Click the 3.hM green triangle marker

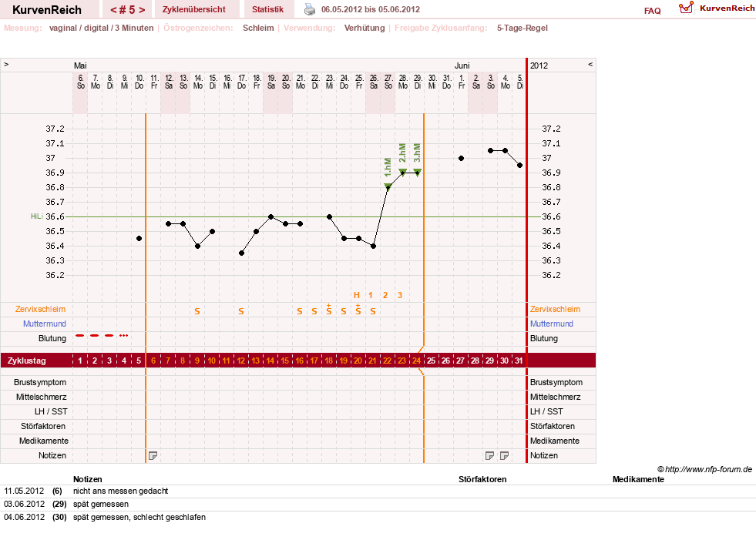click(x=418, y=172)
